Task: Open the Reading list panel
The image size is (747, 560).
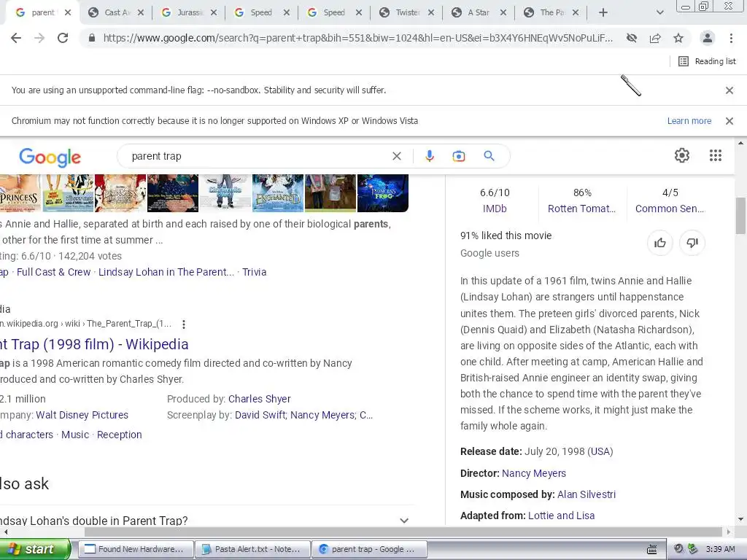Action: (707, 61)
